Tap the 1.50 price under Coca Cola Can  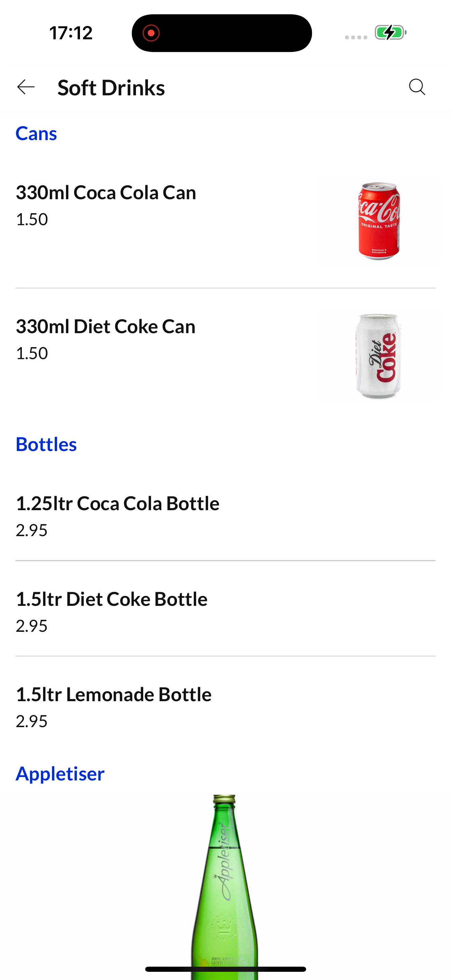coord(32,219)
